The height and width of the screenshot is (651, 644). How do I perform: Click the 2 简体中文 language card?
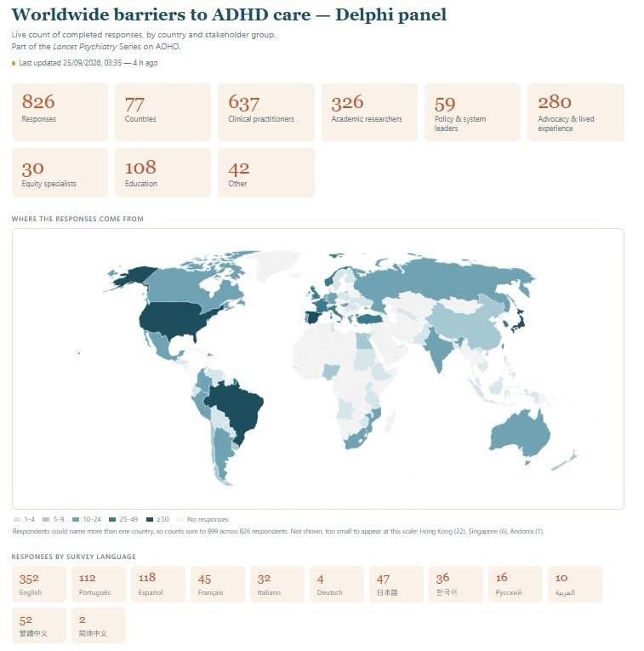(99, 625)
